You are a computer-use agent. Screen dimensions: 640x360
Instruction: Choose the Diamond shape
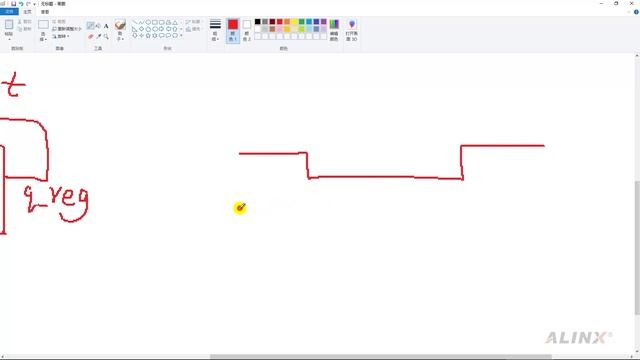(141, 29)
